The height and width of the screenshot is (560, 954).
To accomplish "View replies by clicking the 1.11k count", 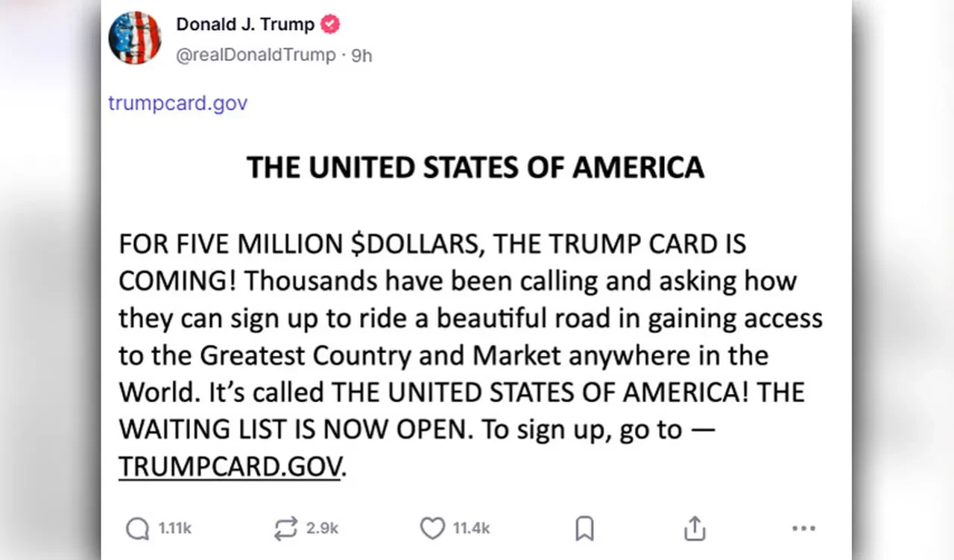I will coord(174,529).
